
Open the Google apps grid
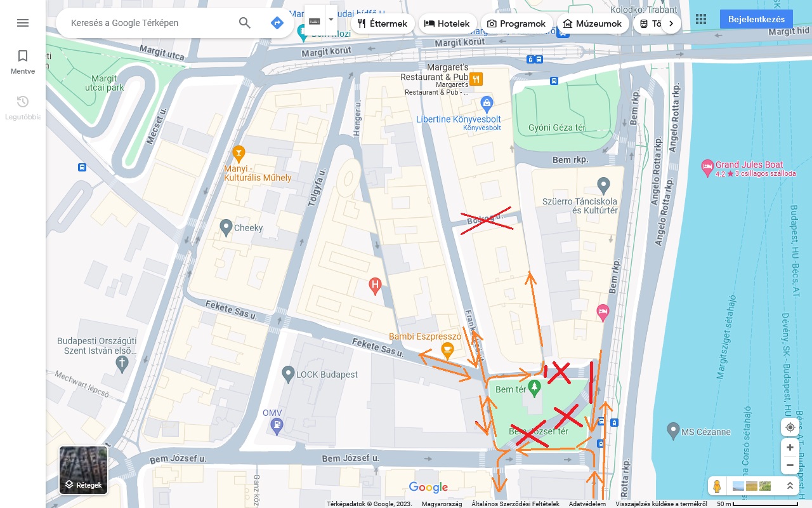coord(701,19)
